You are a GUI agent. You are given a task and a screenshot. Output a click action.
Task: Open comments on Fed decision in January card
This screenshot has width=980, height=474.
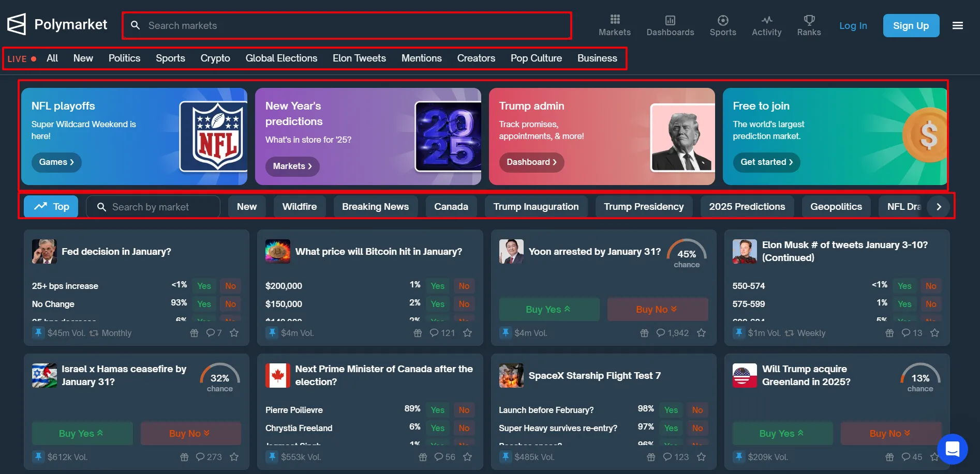click(214, 333)
